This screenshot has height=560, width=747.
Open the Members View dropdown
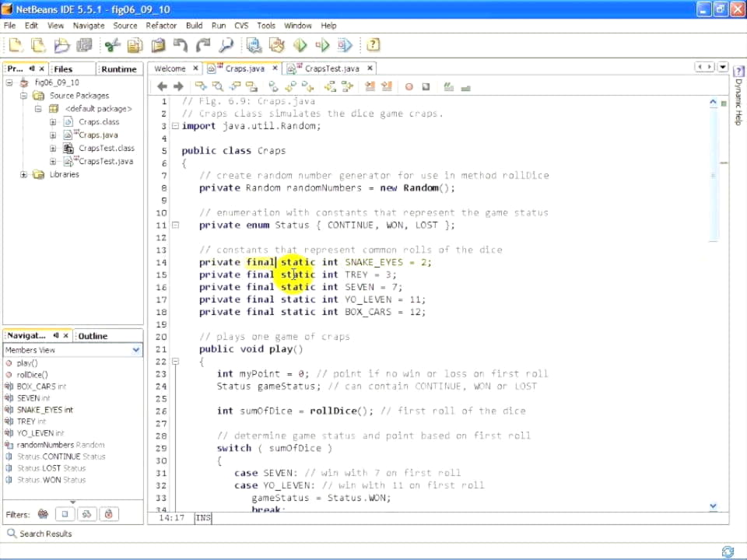135,350
